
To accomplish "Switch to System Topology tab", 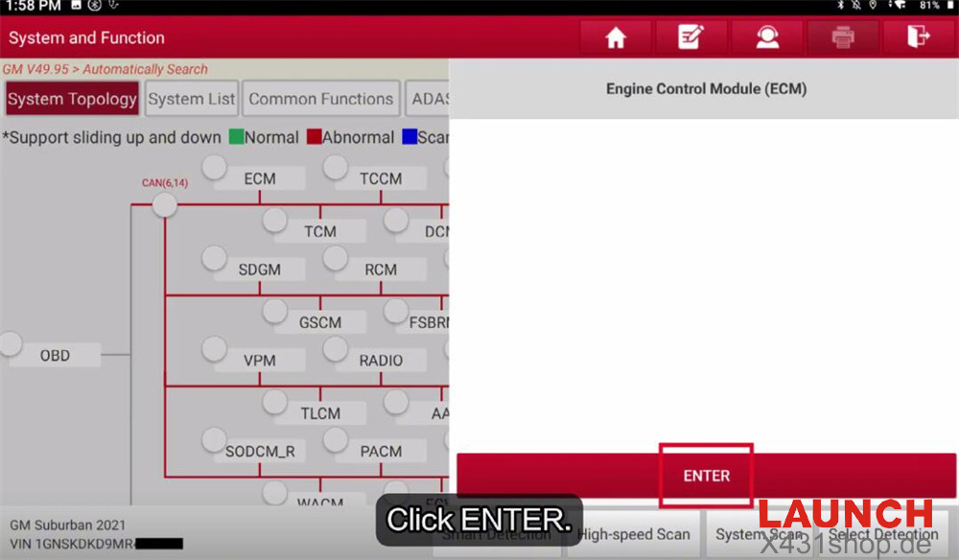I will [72, 99].
